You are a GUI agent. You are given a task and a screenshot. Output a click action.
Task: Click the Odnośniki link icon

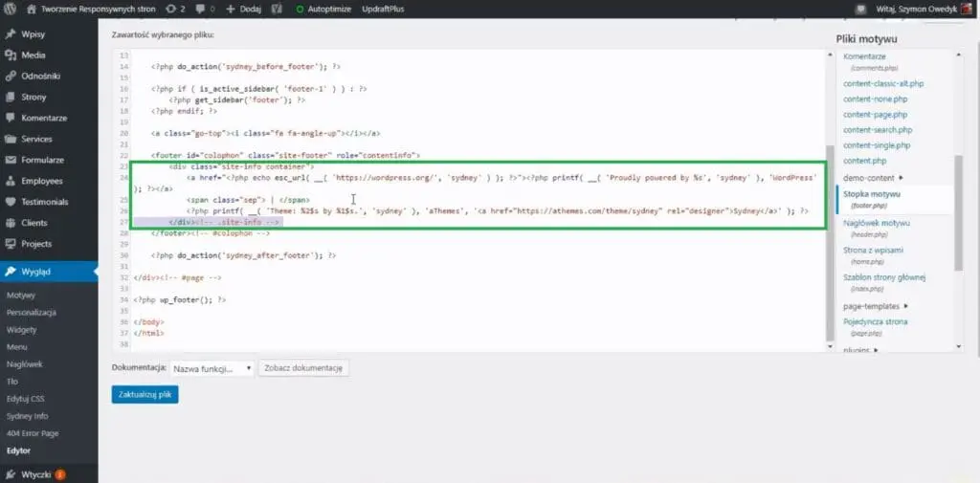10,77
